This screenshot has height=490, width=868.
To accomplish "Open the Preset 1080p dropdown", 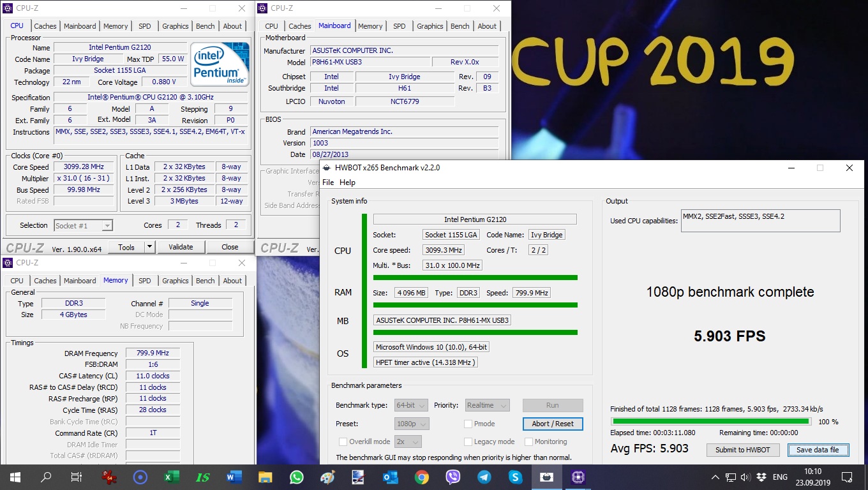I will (x=412, y=424).
